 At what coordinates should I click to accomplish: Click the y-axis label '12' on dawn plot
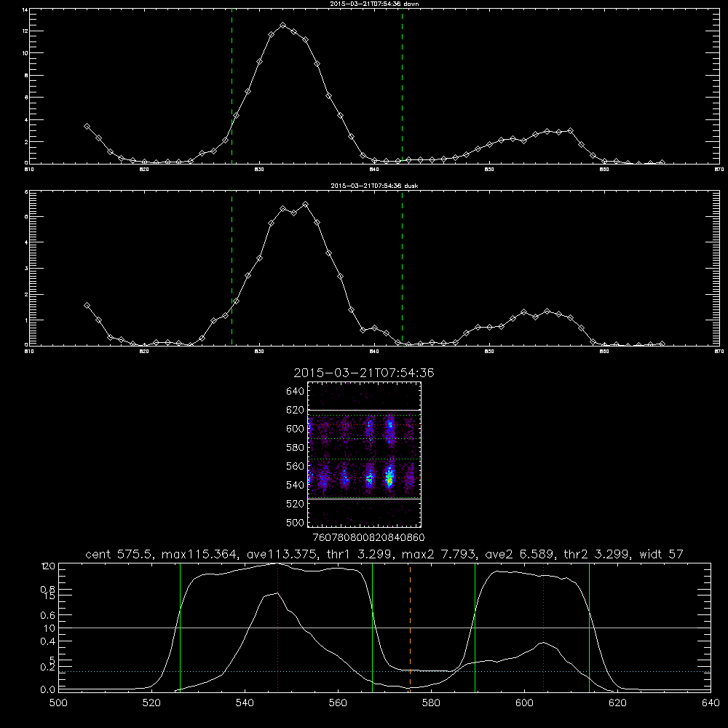(x=25, y=31)
